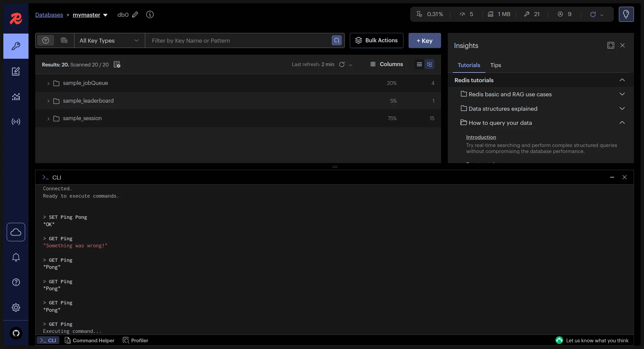
Task: Switch to tree view of keys
Action: (429, 64)
